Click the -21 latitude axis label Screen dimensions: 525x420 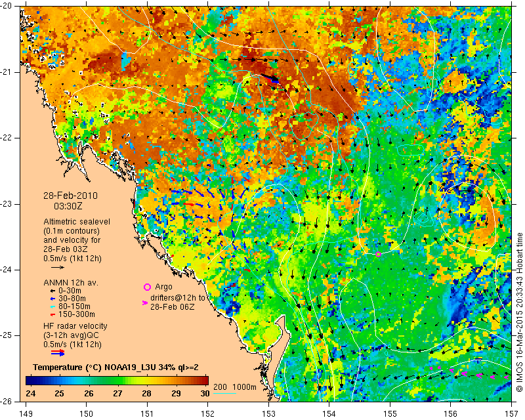(x=7, y=72)
